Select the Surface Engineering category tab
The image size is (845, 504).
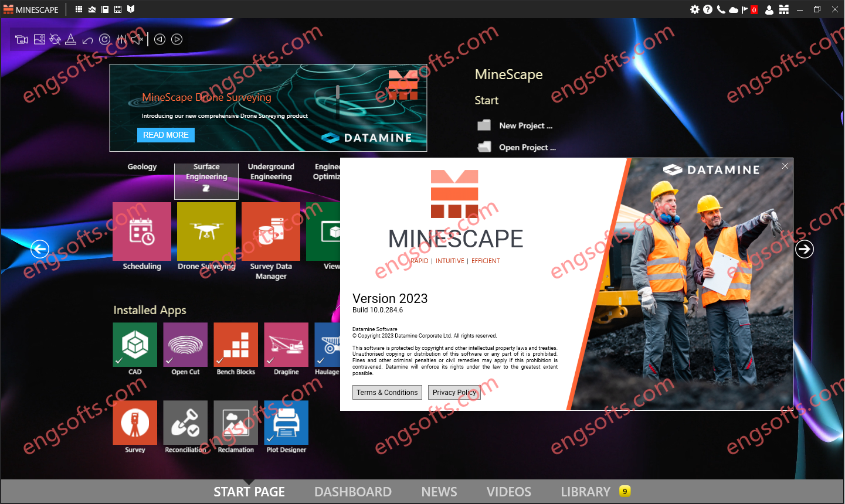(x=206, y=181)
